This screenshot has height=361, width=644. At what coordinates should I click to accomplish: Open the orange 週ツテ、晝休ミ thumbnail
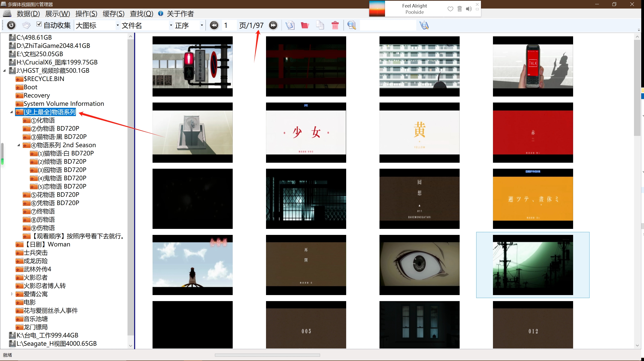(x=533, y=199)
